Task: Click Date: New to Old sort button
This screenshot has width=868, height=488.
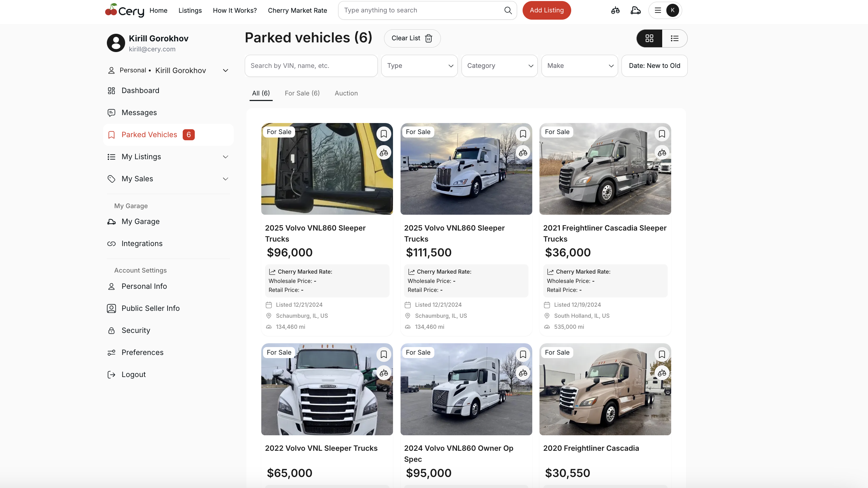Action: coord(654,66)
